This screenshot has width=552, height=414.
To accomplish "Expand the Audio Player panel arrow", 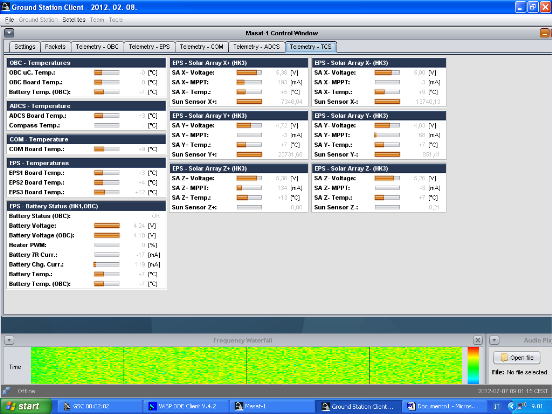I will [x=494, y=340].
